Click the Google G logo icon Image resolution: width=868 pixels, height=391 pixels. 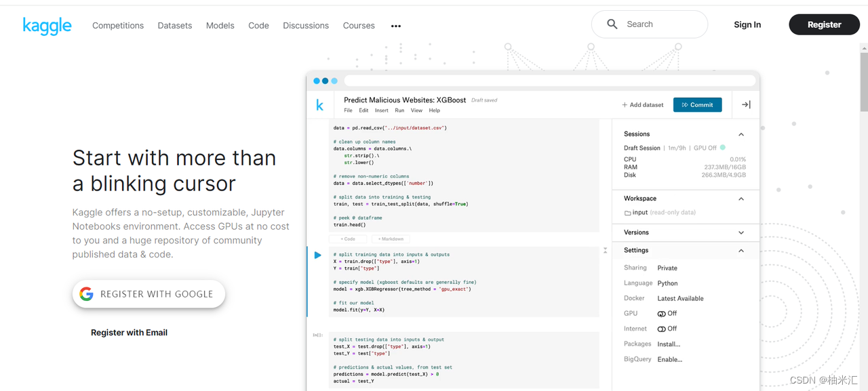point(86,294)
